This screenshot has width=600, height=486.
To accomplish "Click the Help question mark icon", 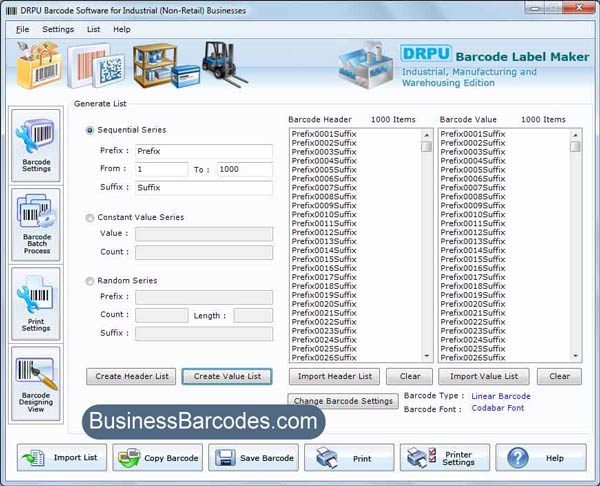I will 518,458.
